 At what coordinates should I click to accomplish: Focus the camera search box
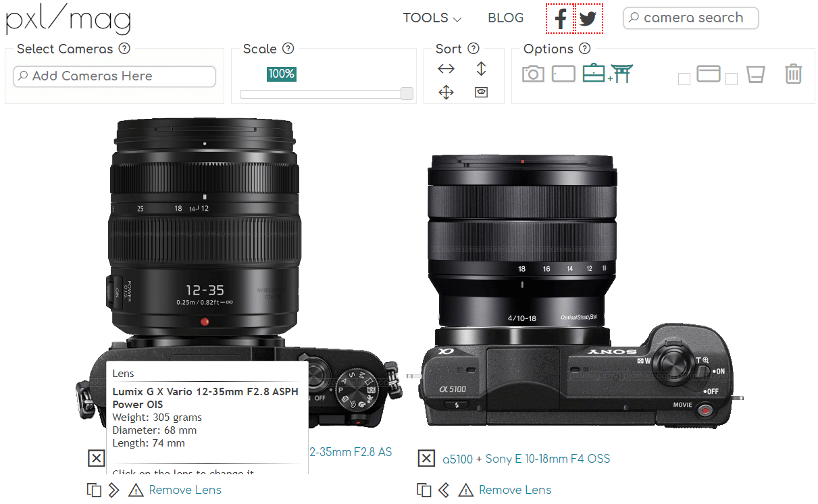(x=690, y=18)
